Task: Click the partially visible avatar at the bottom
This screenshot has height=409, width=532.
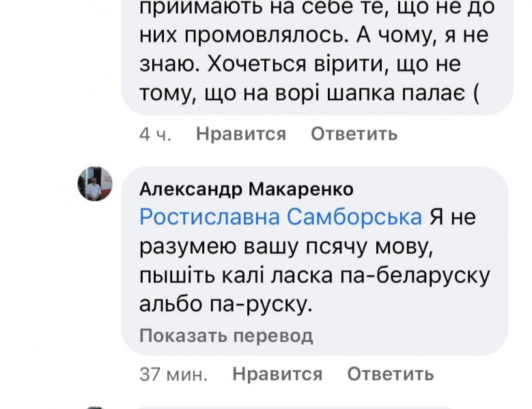Action: click(94, 406)
